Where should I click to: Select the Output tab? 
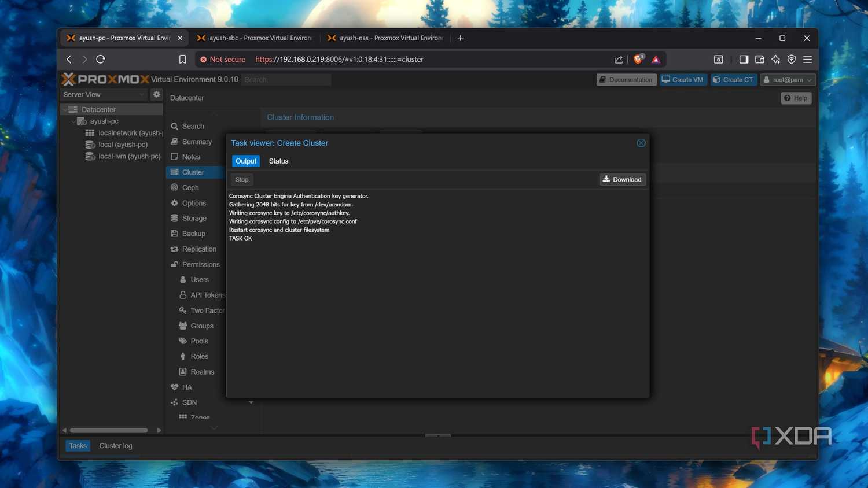[246, 161]
